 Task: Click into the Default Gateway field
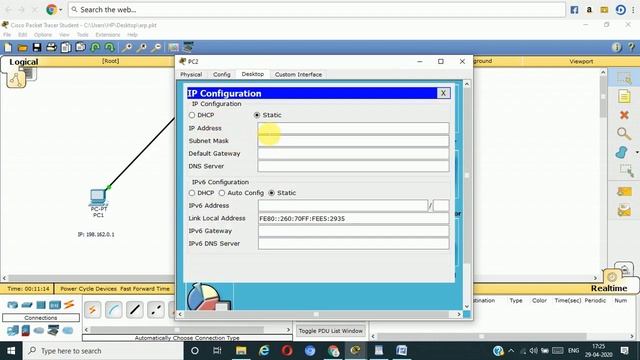353,153
